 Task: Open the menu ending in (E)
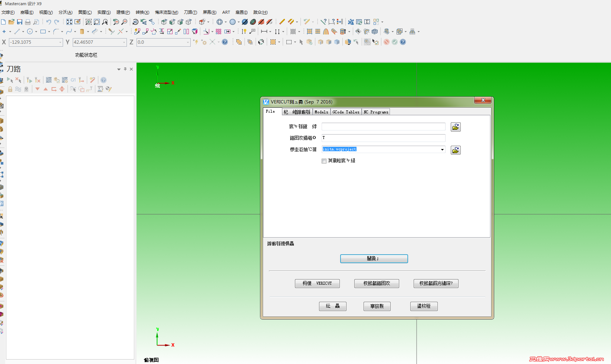pyautogui.click(x=27, y=12)
